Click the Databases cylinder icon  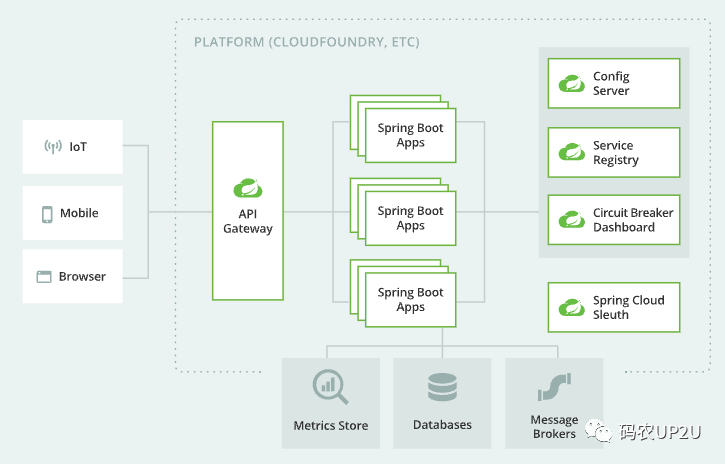[x=442, y=387]
